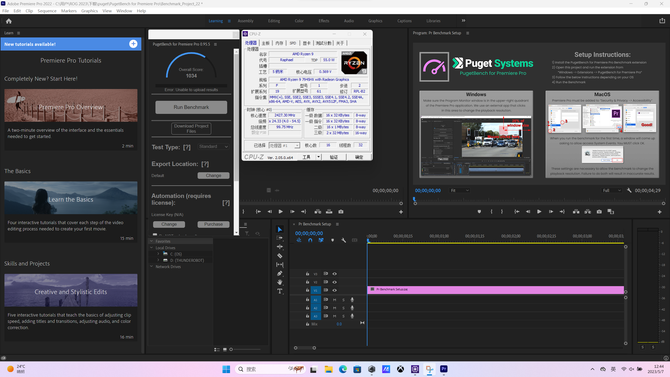Mute audio track A1
Viewport: 670px width, 377px height.
pyautogui.click(x=335, y=300)
